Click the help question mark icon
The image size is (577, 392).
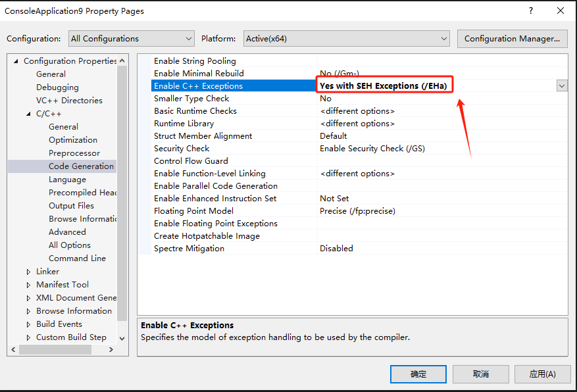(530, 11)
